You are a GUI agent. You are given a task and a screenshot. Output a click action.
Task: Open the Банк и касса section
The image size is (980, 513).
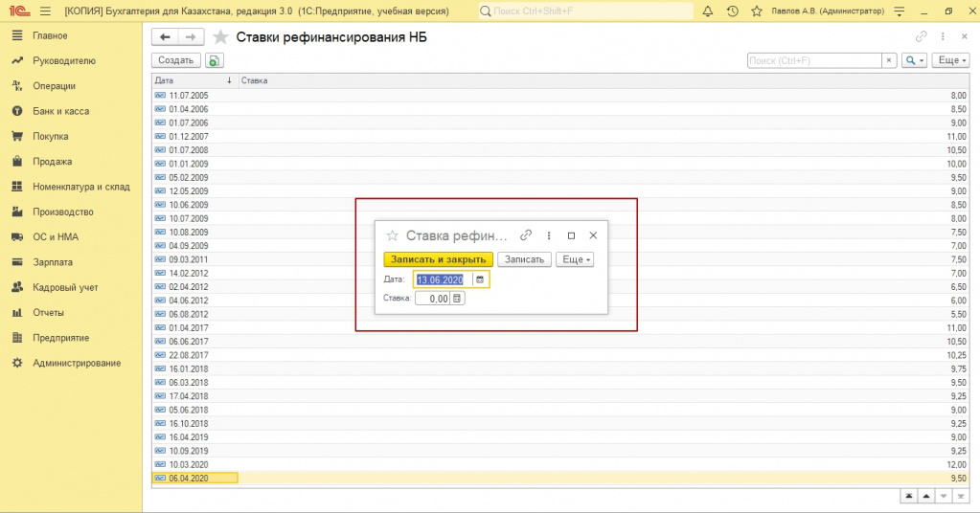[x=60, y=111]
